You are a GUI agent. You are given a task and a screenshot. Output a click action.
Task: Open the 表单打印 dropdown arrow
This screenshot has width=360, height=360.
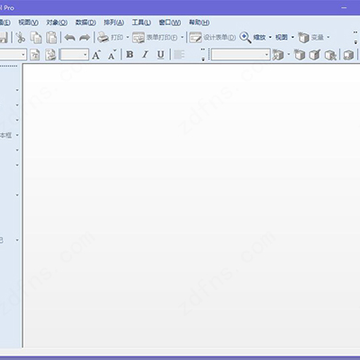(x=182, y=37)
